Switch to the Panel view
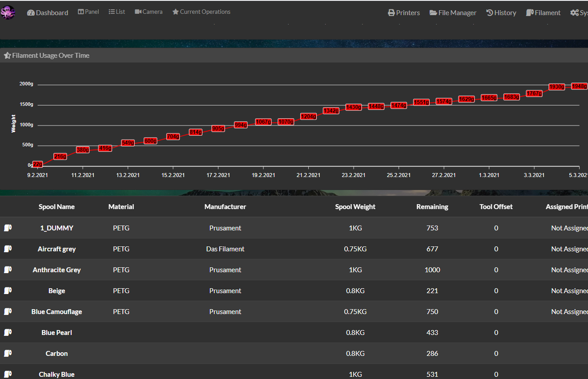Screen dimensions: 588x379 (x=88, y=12)
